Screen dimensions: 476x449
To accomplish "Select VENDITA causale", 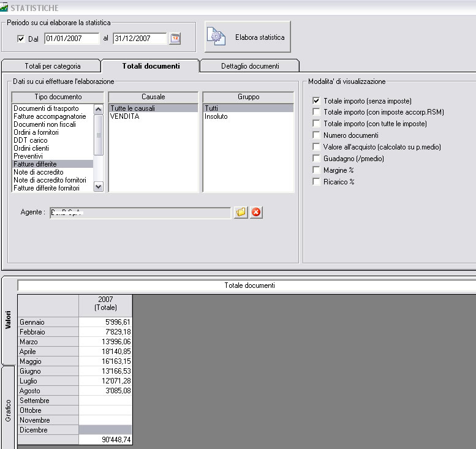I will [153, 116].
